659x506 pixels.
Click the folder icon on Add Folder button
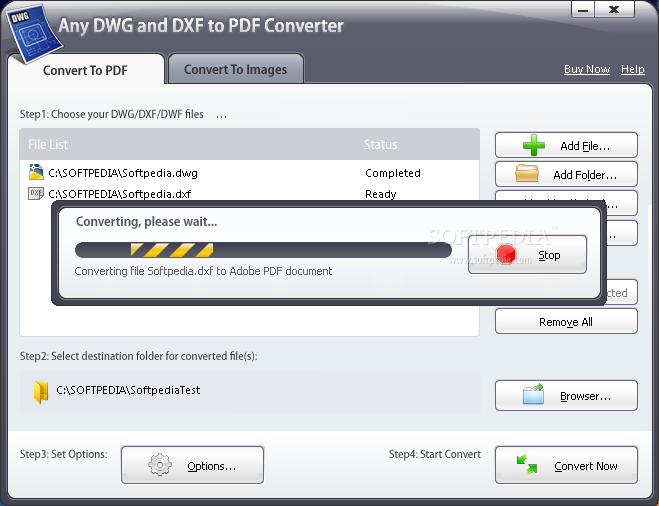(527, 174)
